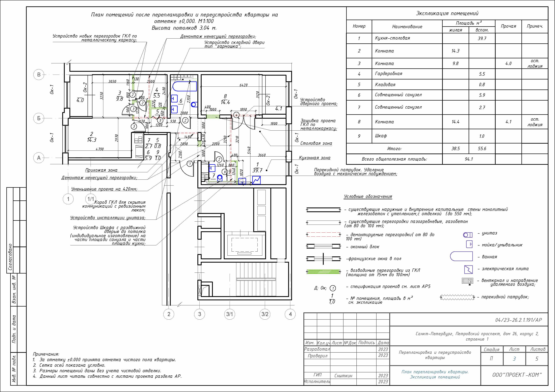
Task: Click the toilet symbol in the legend
Action: coord(467,235)
